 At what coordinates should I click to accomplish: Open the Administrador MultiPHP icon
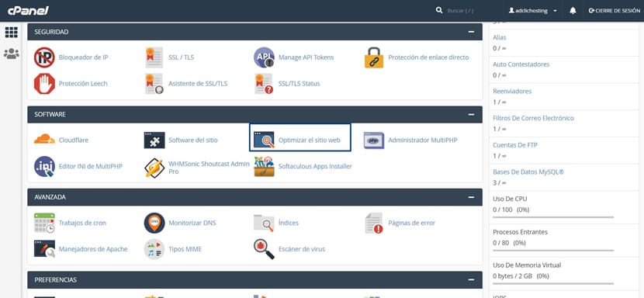click(374, 140)
